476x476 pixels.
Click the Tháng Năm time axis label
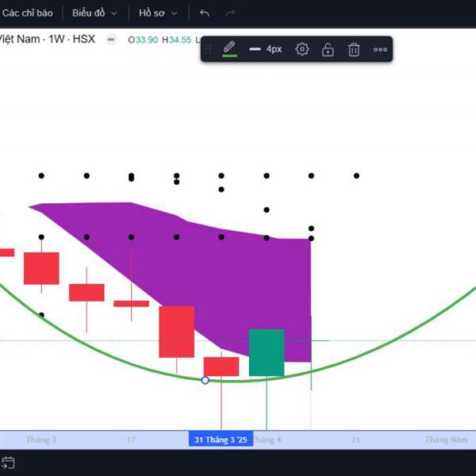click(446, 440)
